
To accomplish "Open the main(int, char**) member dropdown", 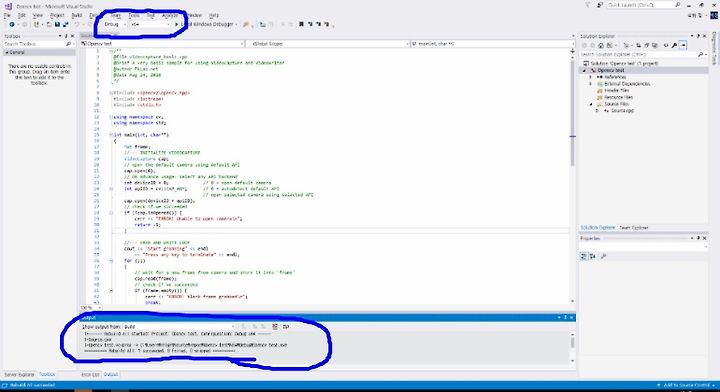I will (492, 44).
